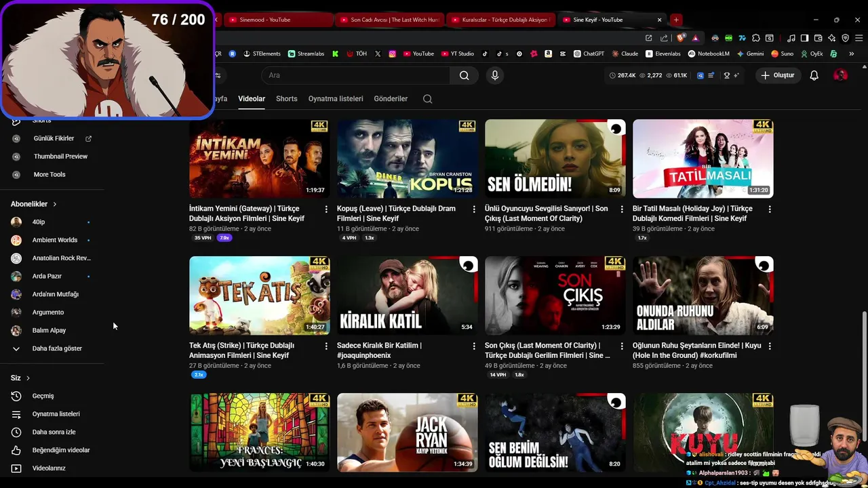The width and height of the screenshot is (868, 488).
Task: Show more bookmarks with the double chevron
Action: [852, 54]
